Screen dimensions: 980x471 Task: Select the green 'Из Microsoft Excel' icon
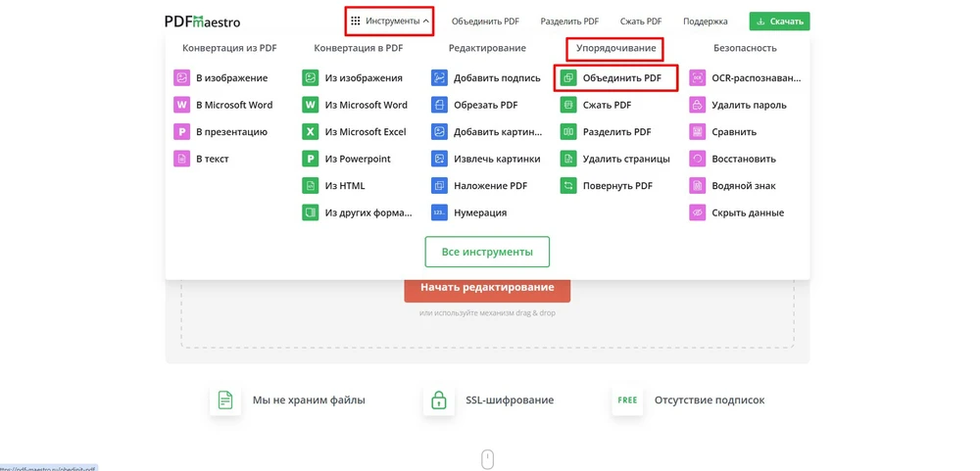point(310,132)
